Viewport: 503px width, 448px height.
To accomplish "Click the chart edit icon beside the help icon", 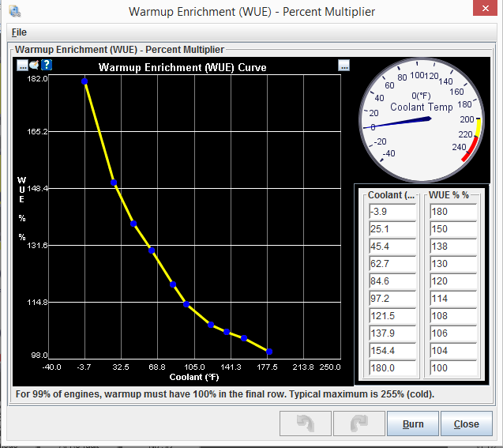I will point(34,65).
